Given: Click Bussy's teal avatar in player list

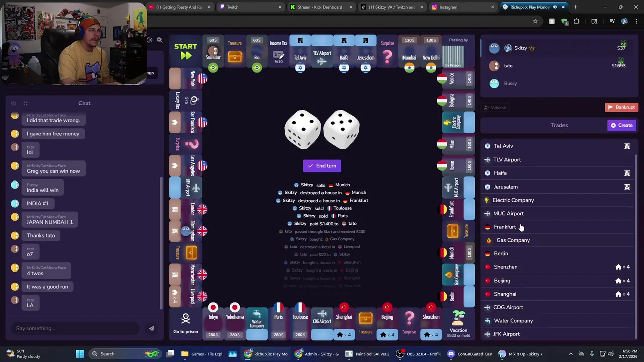Looking at the screenshot, I should coord(494,83).
